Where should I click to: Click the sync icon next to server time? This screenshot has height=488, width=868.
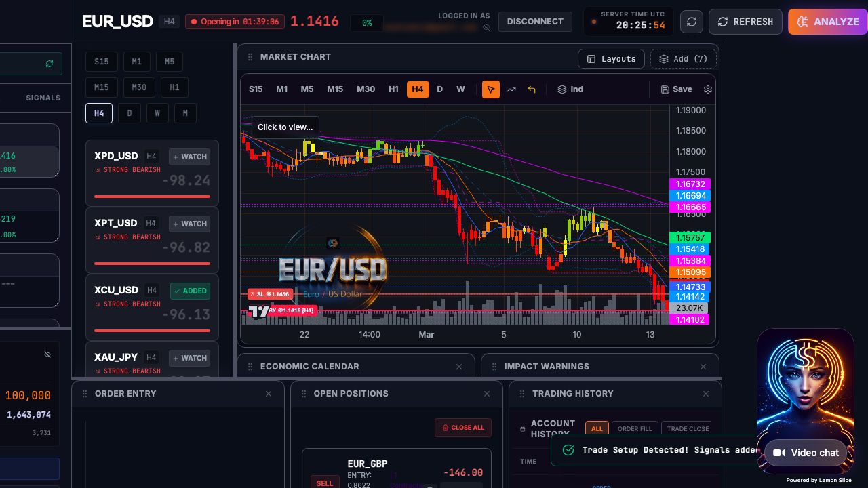coord(691,22)
